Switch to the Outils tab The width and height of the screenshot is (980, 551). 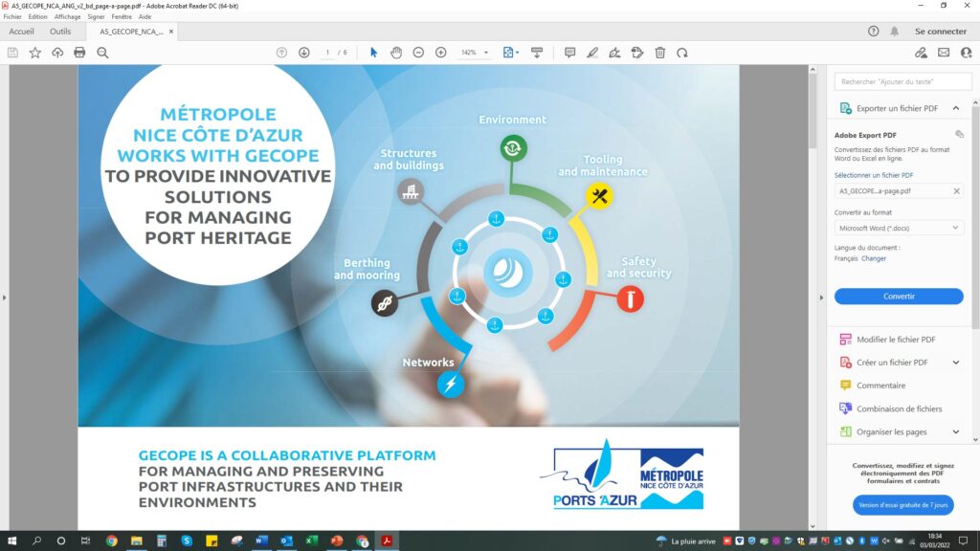[60, 32]
